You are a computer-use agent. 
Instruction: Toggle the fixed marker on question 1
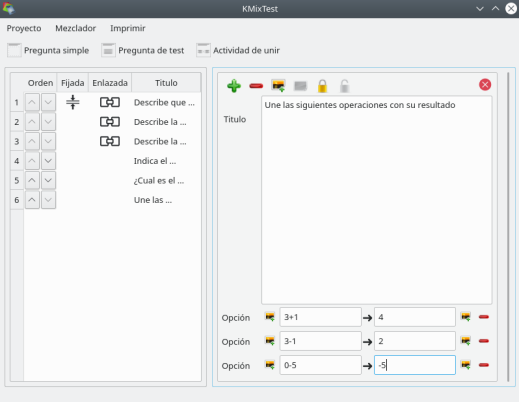coord(72,102)
